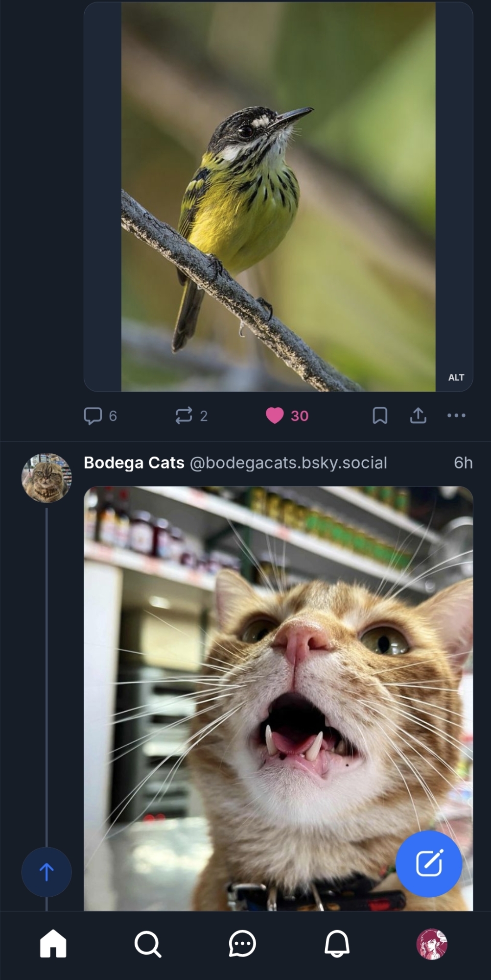Screen dimensions: 491x980
Task: Reply to the bird photo post
Action: 93,416
